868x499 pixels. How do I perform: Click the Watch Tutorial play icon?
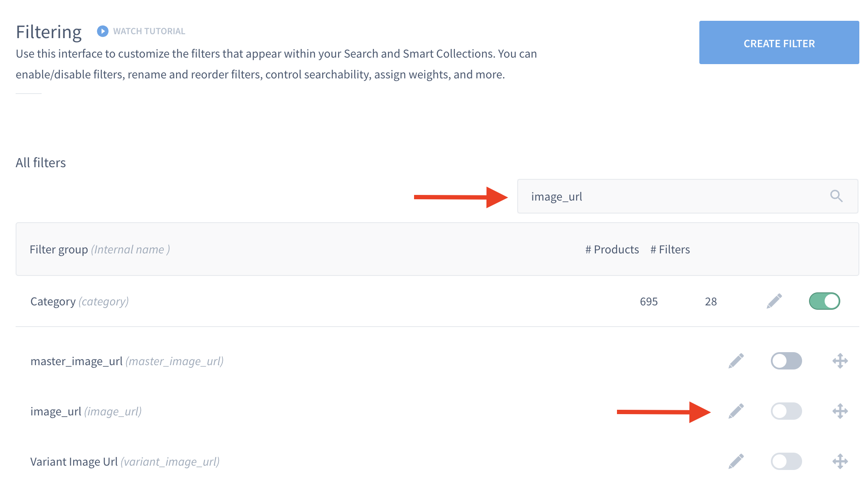pos(102,31)
